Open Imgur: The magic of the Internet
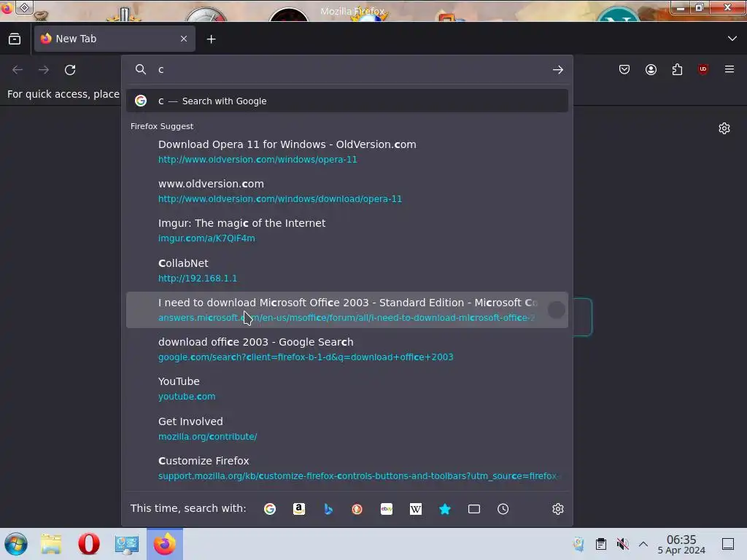The image size is (747, 560). (x=347, y=230)
